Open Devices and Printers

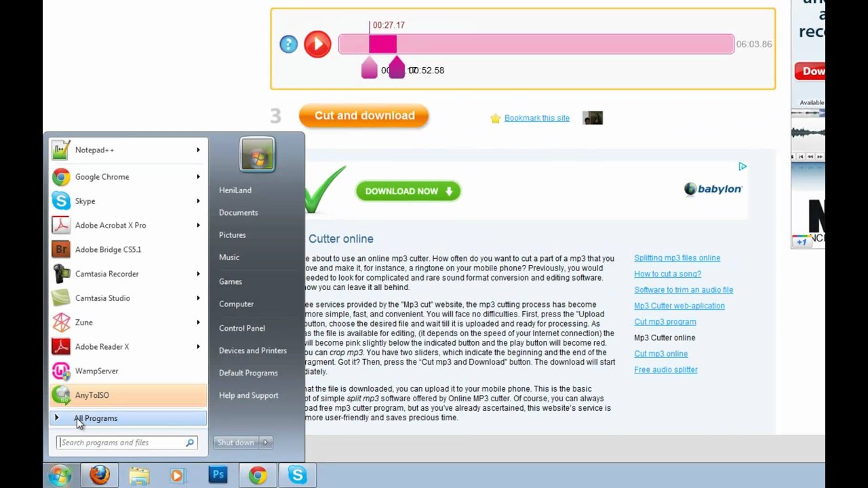click(253, 350)
